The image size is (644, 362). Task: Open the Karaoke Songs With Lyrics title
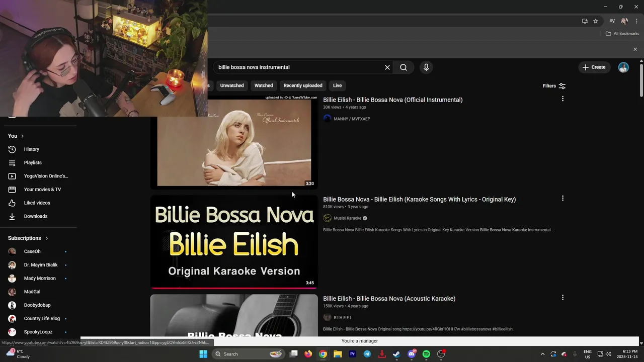click(419, 199)
